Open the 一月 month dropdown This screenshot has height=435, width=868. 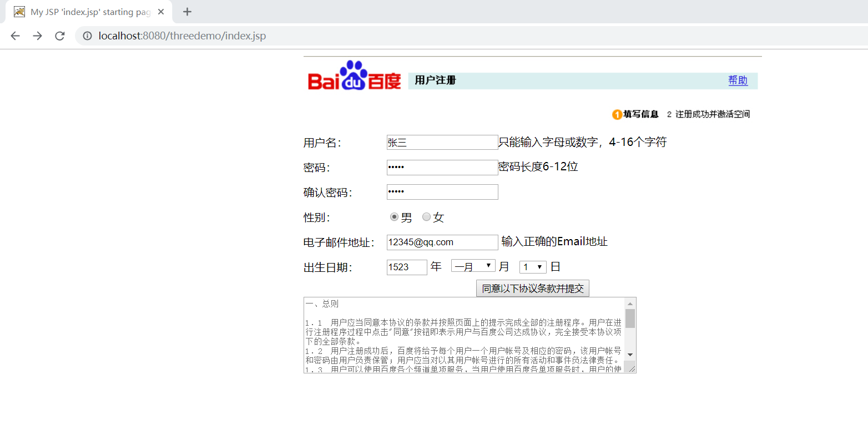pyautogui.click(x=473, y=267)
